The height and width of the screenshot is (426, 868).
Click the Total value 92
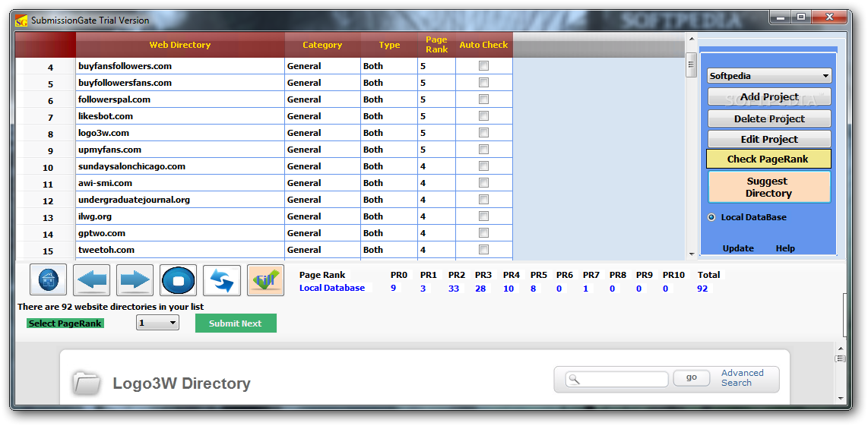(702, 289)
